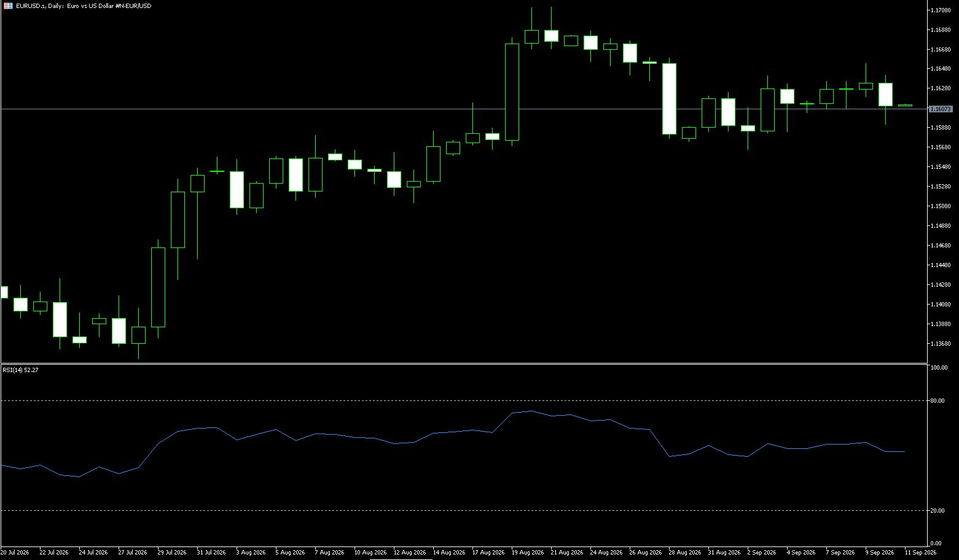Click the 1.17080 price scale label
This screenshot has width=959, height=560.
pyautogui.click(x=941, y=10)
